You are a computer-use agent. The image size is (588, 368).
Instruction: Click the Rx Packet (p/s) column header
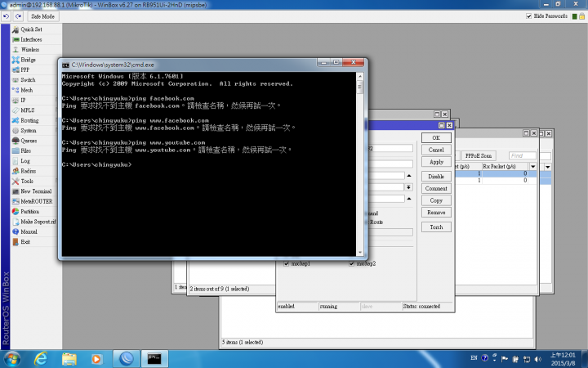tap(506, 166)
